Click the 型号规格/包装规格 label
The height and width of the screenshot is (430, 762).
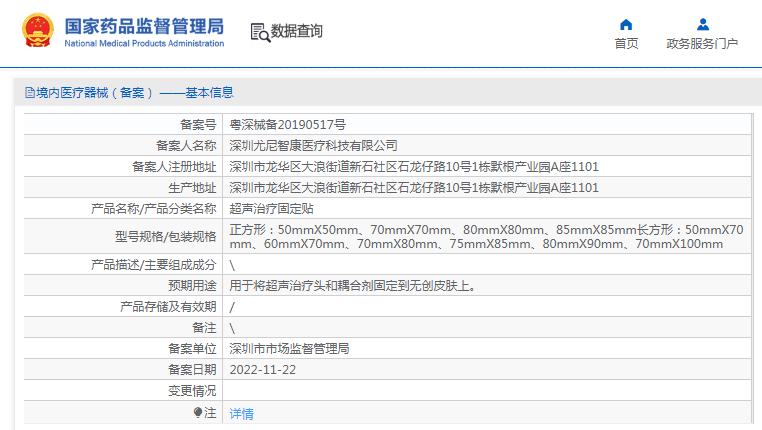click(x=166, y=237)
